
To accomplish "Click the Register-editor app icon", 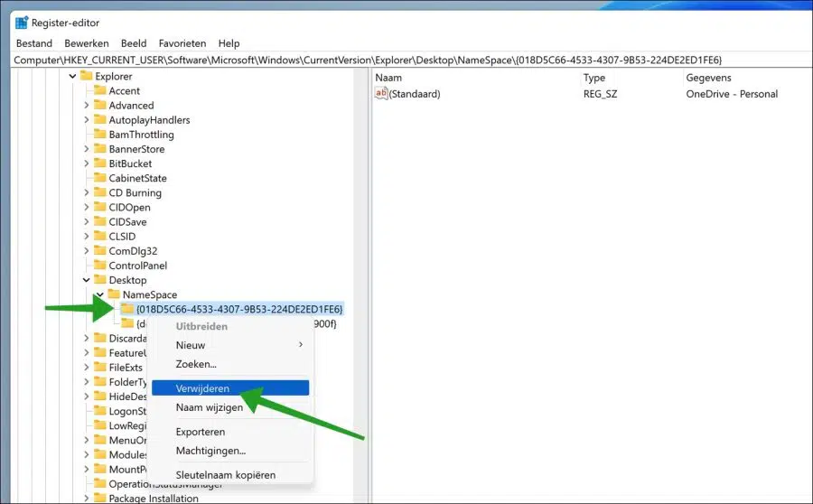I will [x=22, y=23].
